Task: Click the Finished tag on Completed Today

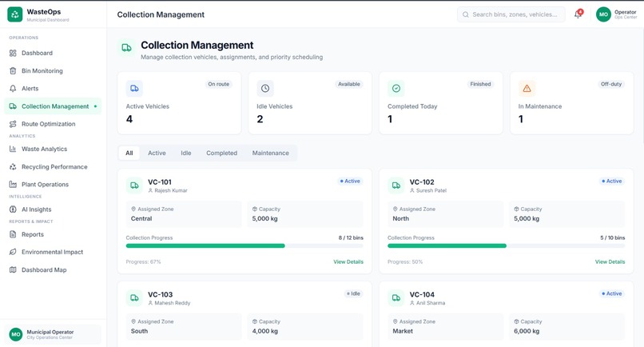Action: coord(480,84)
